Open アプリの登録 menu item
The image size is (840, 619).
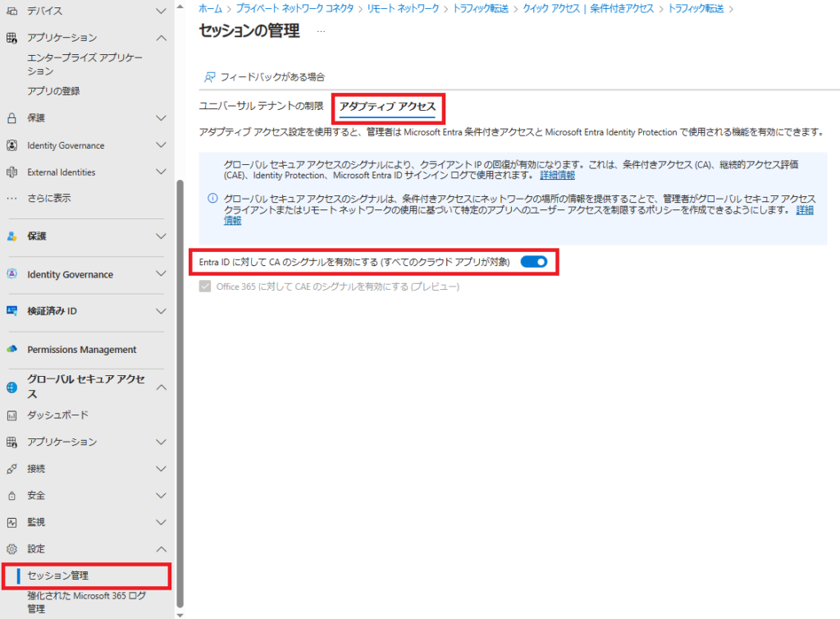(x=53, y=91)
